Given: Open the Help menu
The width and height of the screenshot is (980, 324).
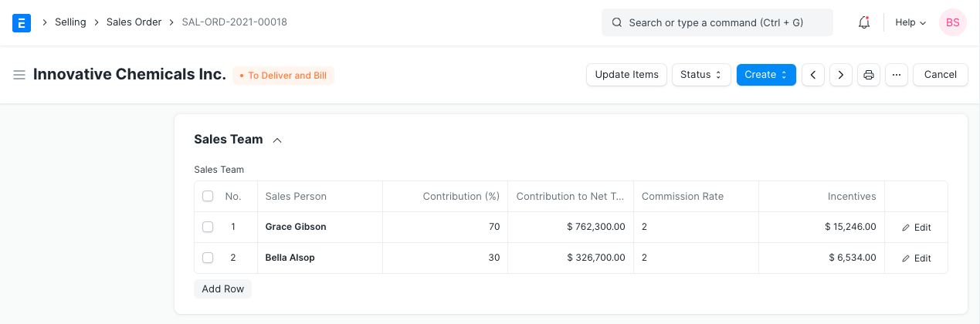Looking at the screenshot, I should point(910,22).
